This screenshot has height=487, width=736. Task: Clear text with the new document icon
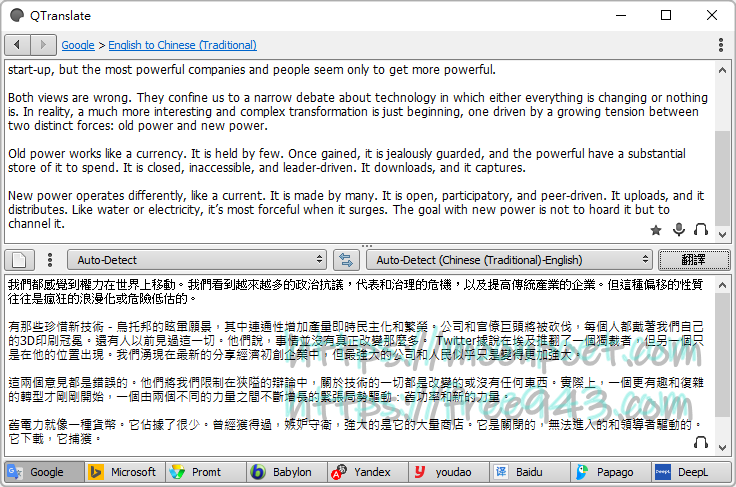(x=19, y=260)
